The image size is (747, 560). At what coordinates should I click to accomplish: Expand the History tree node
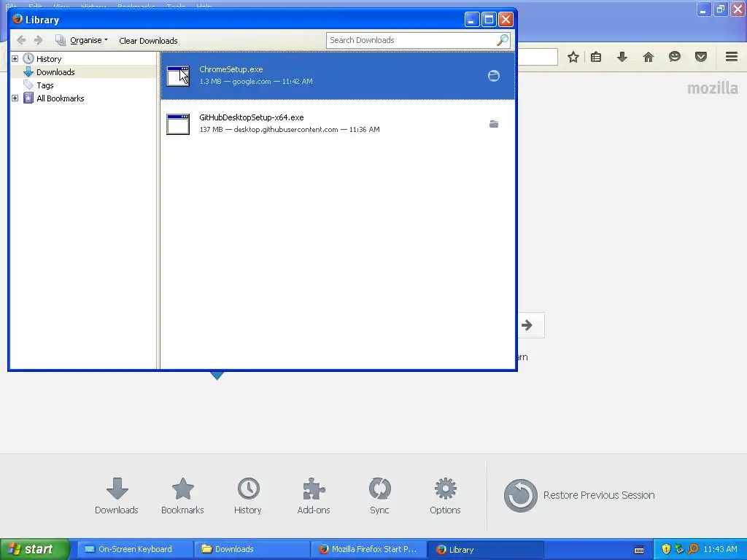[x=15, y=58]
